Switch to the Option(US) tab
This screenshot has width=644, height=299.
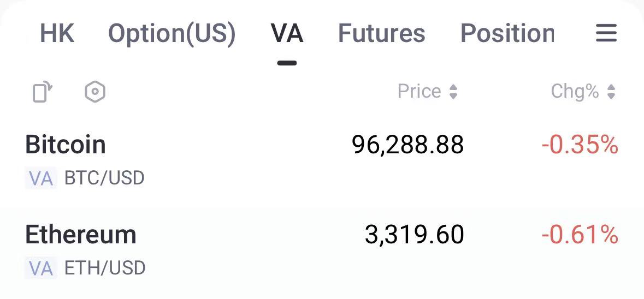(x=172, y=33)
